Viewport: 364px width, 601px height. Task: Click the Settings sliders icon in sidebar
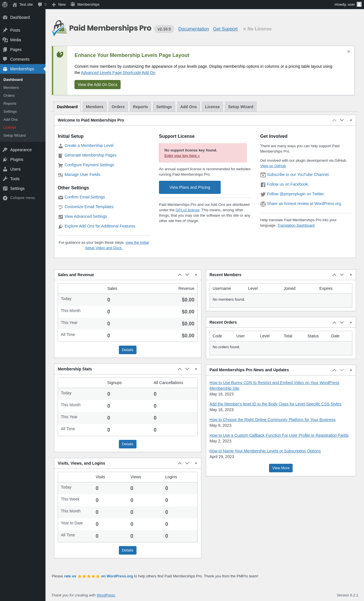click(x=5, y=188)
